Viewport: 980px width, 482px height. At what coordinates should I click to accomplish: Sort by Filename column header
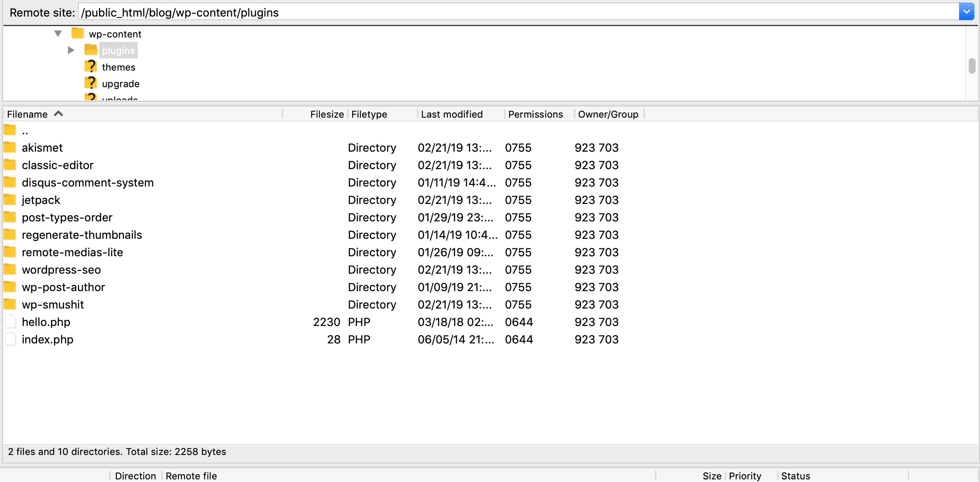(x=27, y=114)
